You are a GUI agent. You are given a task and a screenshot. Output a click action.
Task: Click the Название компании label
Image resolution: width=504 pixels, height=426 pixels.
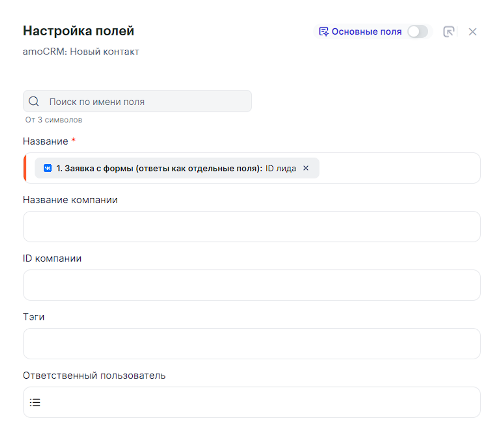tap(70, 200)
